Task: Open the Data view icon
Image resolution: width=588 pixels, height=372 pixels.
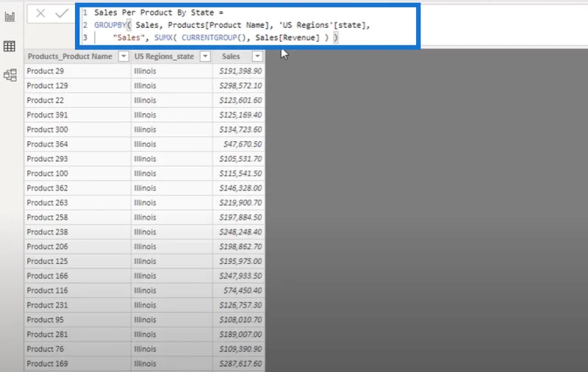Action: (10, 46)
